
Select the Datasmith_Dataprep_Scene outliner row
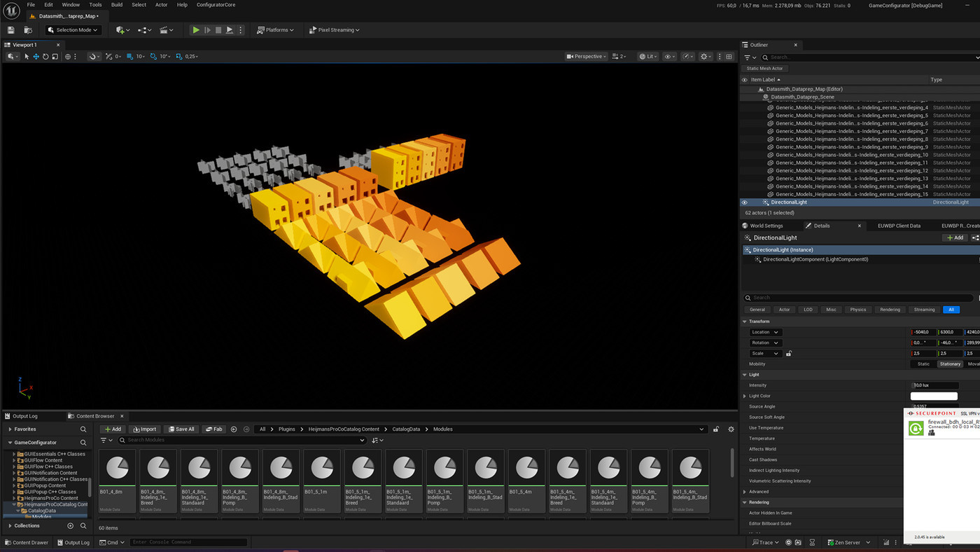click(x=802, y=97)
